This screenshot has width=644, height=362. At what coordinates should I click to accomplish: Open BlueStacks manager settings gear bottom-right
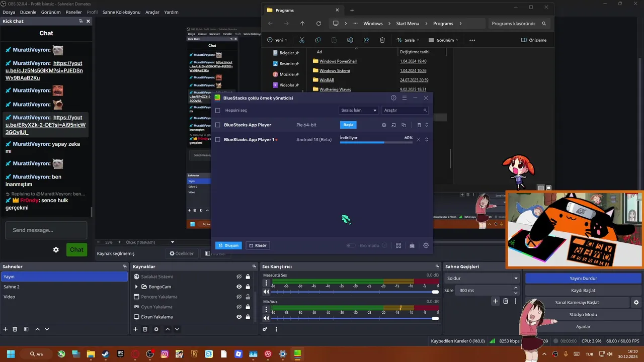click(426, 245)
